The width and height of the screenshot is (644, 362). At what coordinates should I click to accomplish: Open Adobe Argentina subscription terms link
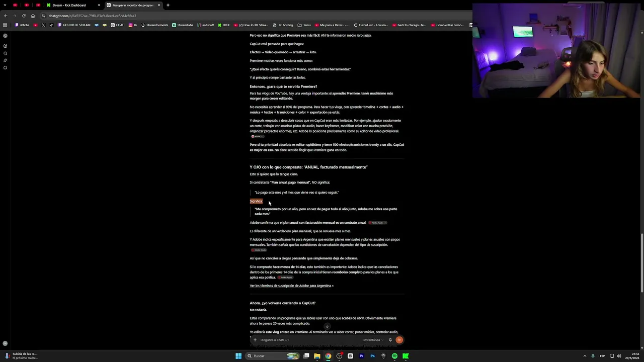click(x=292, y=286)
